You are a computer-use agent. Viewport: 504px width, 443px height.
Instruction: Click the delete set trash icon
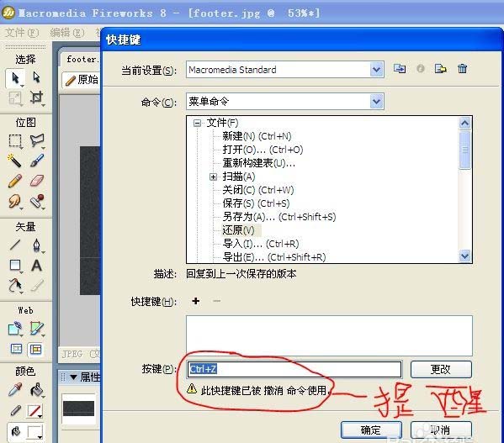[x=462, y=68]
